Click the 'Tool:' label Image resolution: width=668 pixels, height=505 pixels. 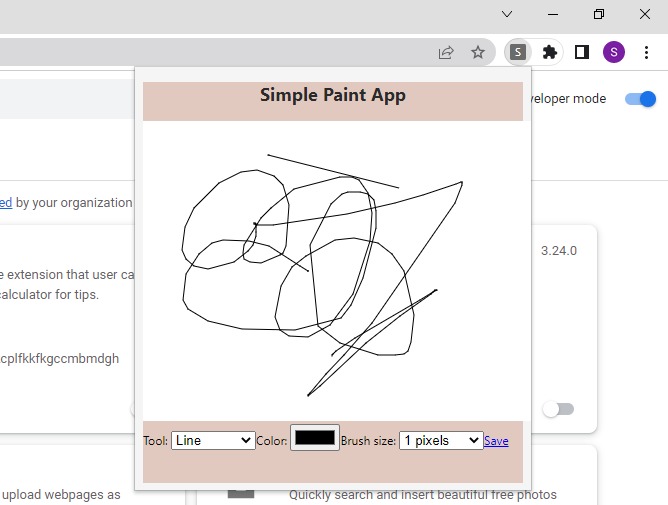155,441
